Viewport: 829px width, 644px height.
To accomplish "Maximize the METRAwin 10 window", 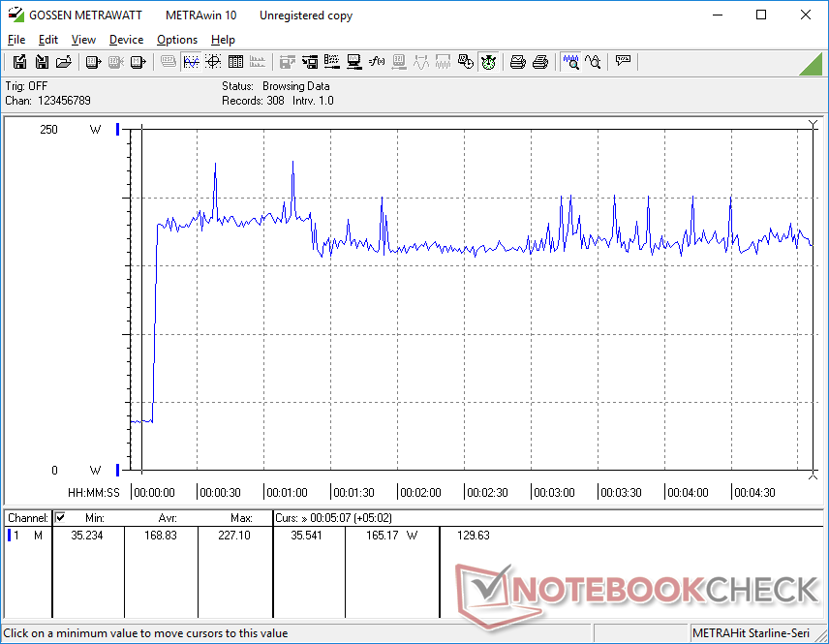I will click(x=761, y=15).
